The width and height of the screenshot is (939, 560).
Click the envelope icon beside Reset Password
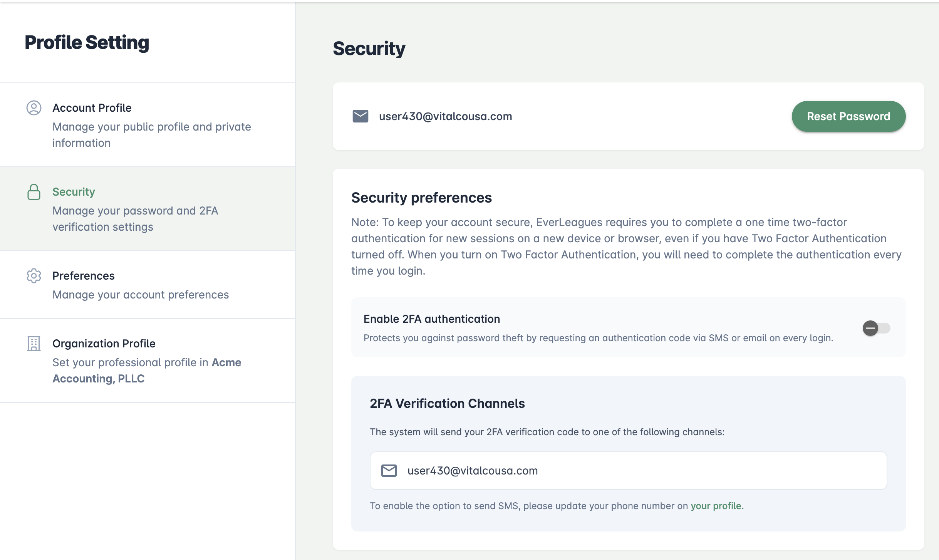360,116
